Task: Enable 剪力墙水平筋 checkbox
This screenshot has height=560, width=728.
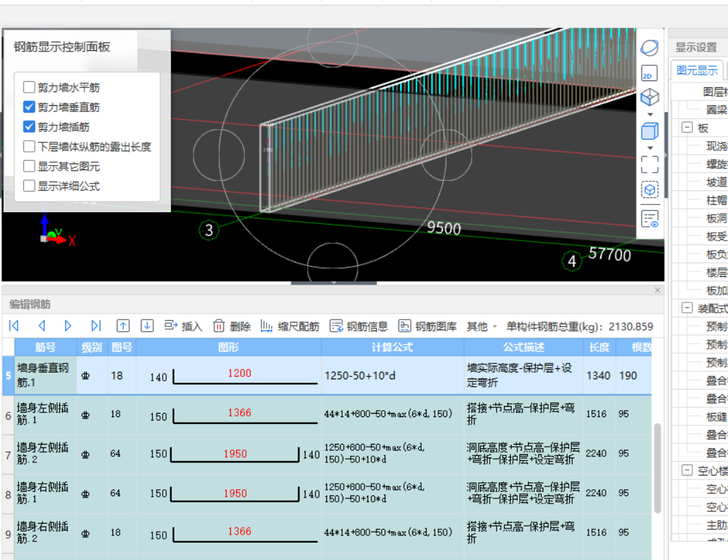Action: pos(29,87)
